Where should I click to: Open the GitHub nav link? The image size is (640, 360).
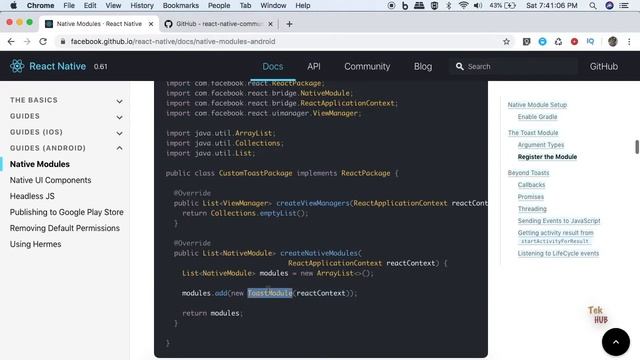[604, 66]
